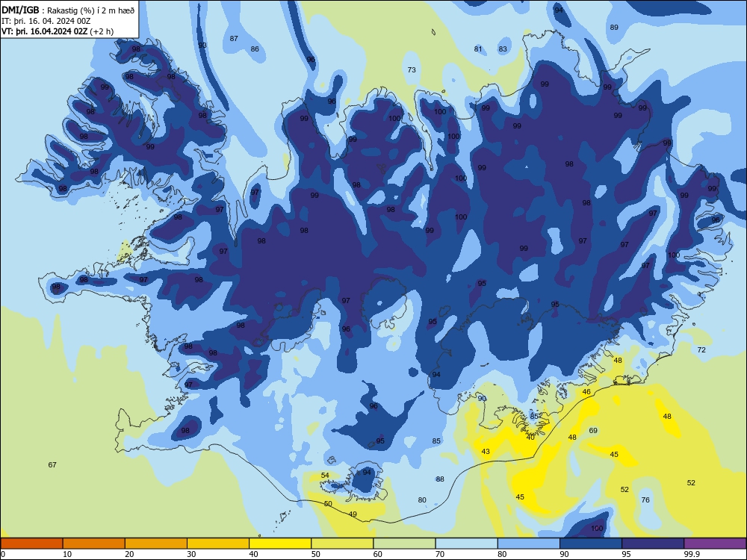Image resolution: width=747 pixels, height=560 pixels.
Task: Click the humidity value '90' on the map
Action: pyautogui.click(x=482, y=398)
